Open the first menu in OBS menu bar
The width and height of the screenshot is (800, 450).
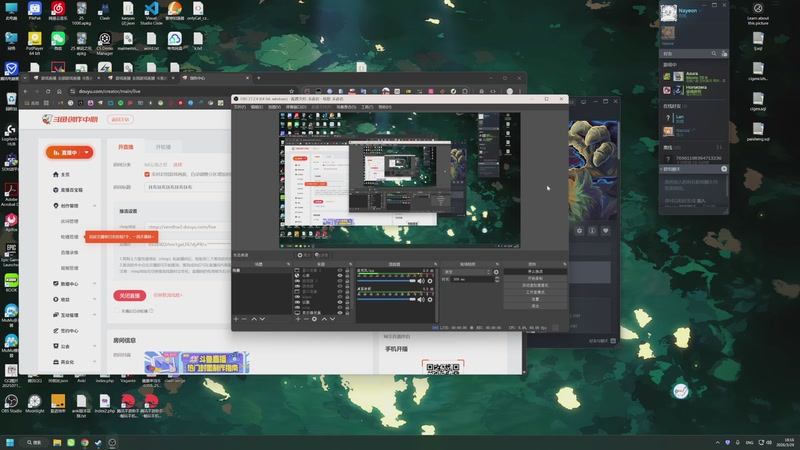[240, 107]
